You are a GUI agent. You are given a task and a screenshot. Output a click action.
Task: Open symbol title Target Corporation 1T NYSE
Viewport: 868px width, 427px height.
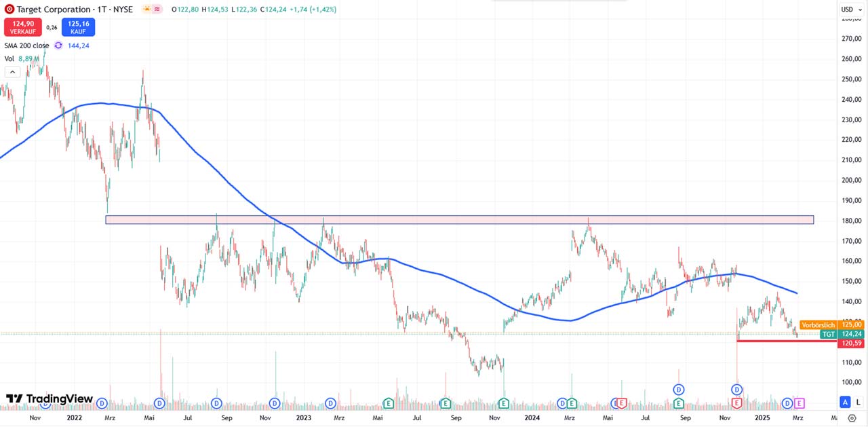[x=74, y=10]
